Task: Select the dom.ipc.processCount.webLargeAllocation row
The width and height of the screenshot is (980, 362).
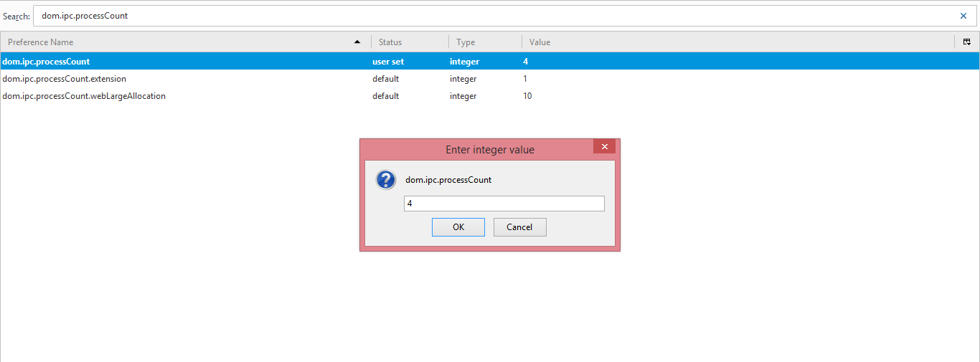Action: point(490,96)
